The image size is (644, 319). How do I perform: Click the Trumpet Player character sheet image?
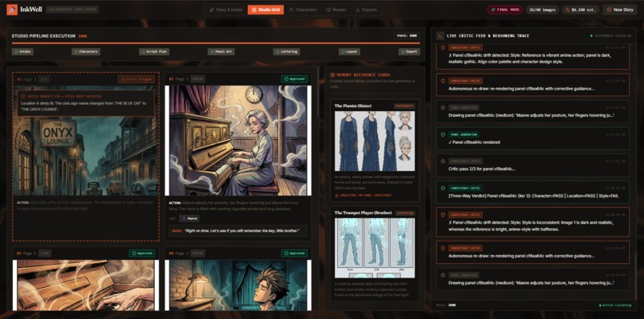[x=375, y=249]
